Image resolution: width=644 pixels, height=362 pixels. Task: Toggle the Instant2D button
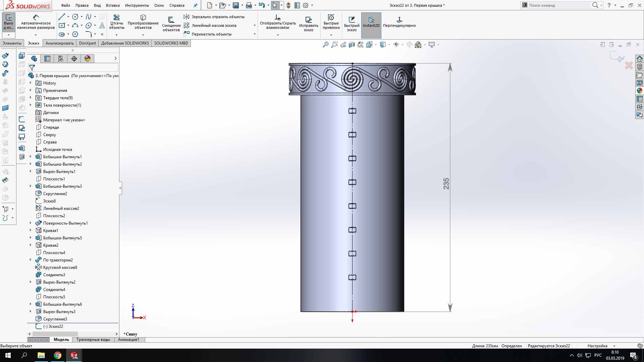coord(371,22)
